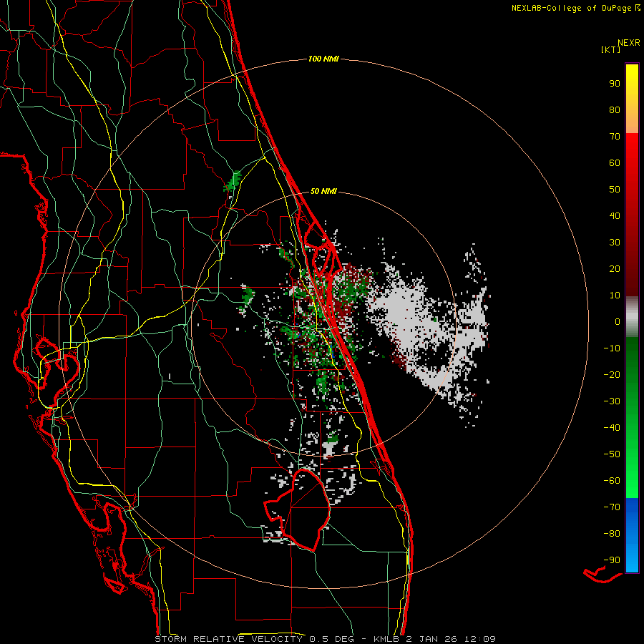
Task: Select the positive 30 scale value
Action: tap(615, 243)
